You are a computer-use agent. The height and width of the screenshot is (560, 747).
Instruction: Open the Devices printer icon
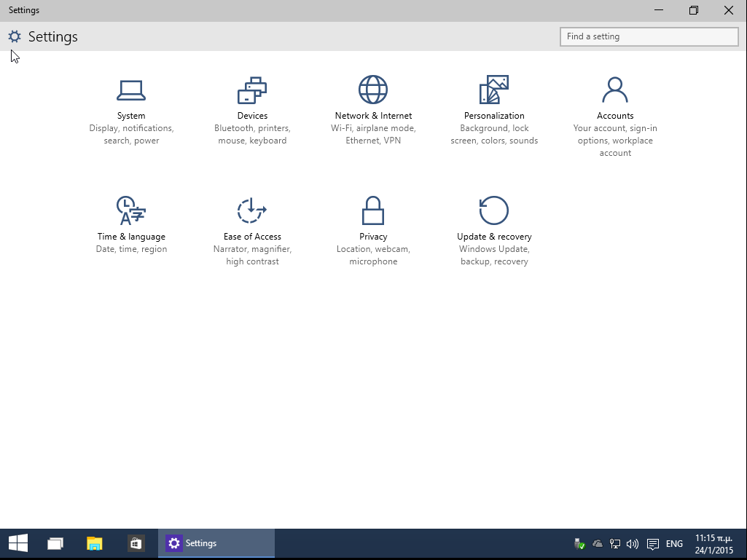pyautogui.click(x=252, y=90)
